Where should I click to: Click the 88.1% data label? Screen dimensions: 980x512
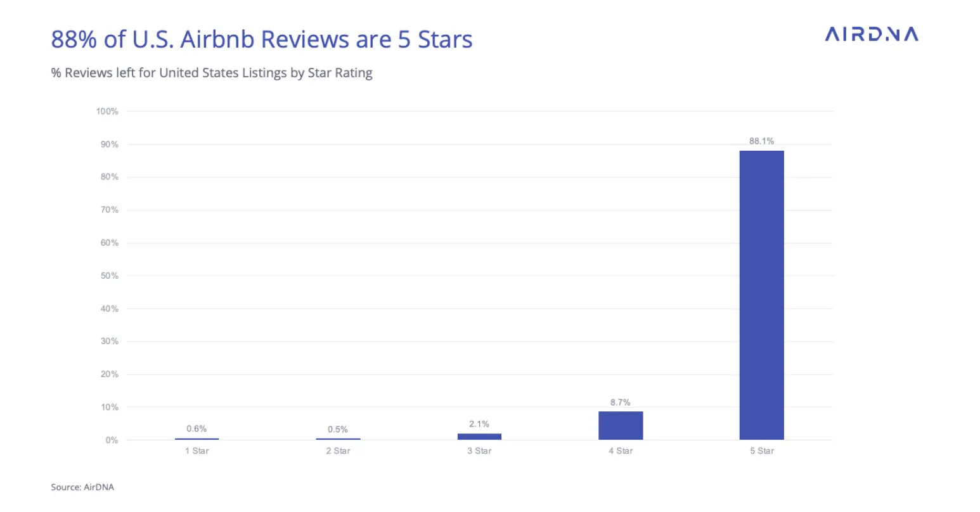pyautogui.click(x=761, y=141)
